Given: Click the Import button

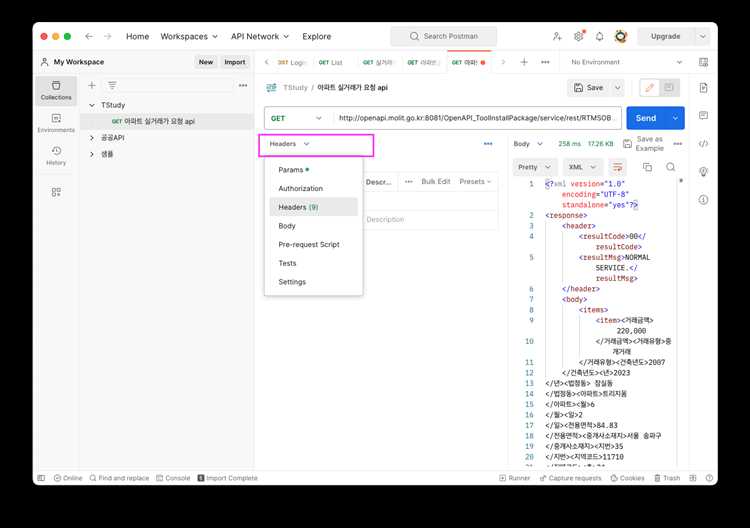Looking at the screenshot, I should [x=234, y=62].
